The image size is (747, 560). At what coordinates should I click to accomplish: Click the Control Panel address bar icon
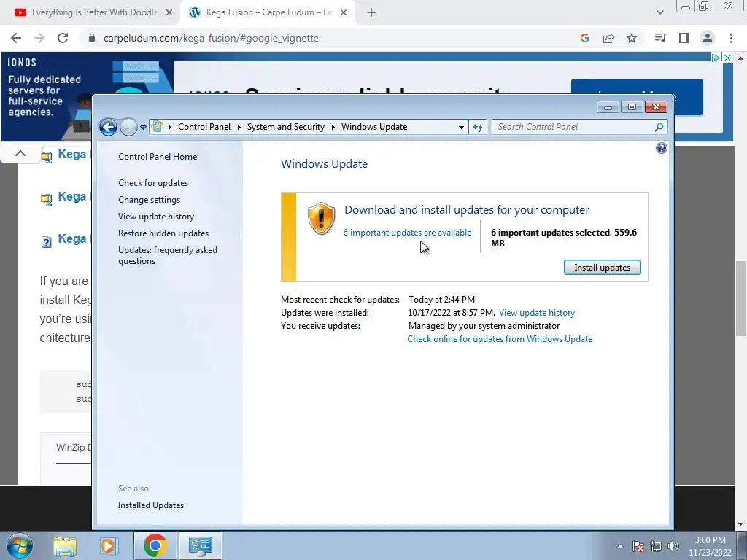tap(157, 127)
